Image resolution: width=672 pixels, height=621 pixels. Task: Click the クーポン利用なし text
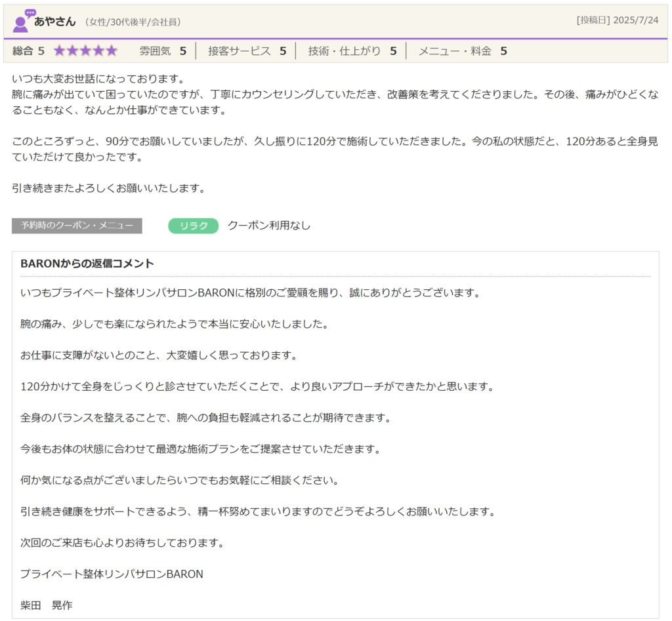[x=268, y=226]
